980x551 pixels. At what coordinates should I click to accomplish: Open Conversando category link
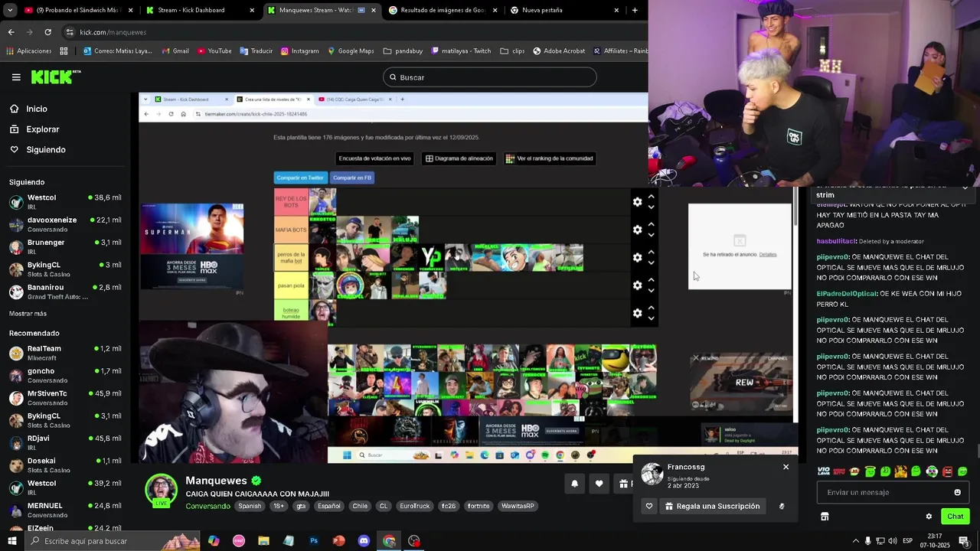pyautogui.click(x=207, y=506)
